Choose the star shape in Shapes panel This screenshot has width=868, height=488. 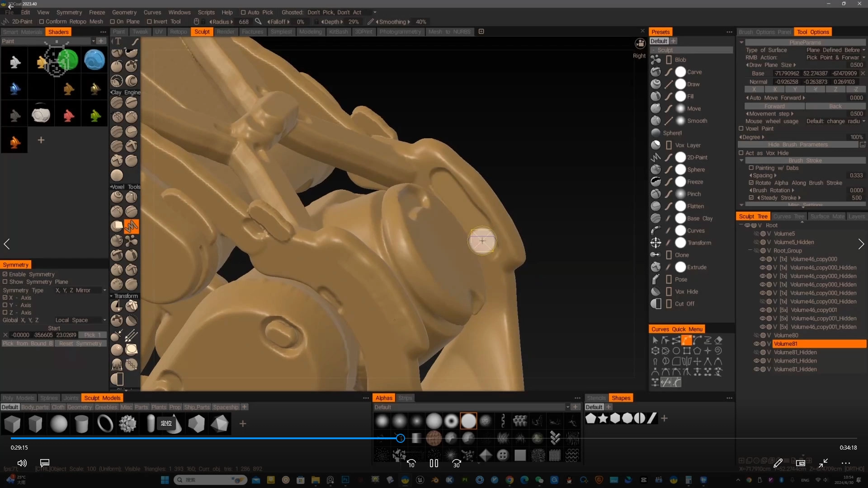coord(603,418)
